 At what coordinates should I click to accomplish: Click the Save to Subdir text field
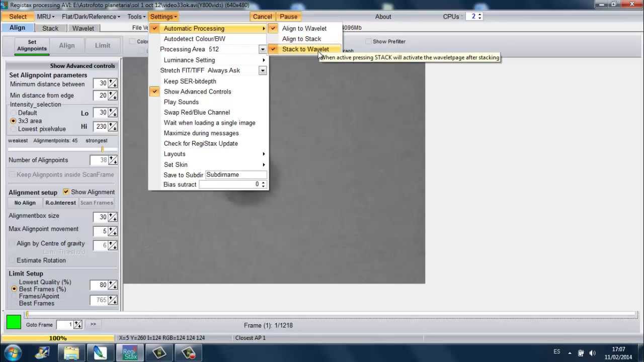click(236, 174)
